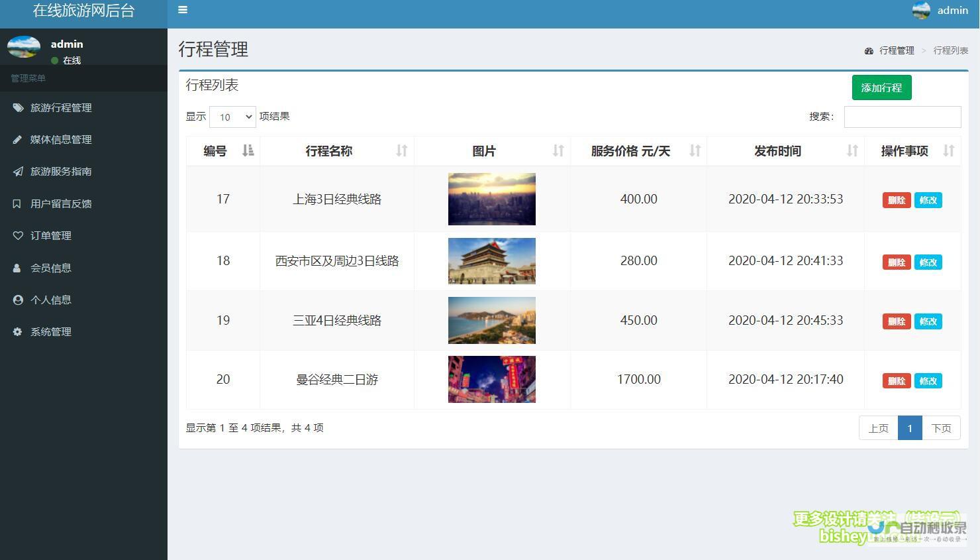Edit 三亚4日经典线路 row
Image resolution: width=980 pixels, height=560 pixels.
[928, 321]
